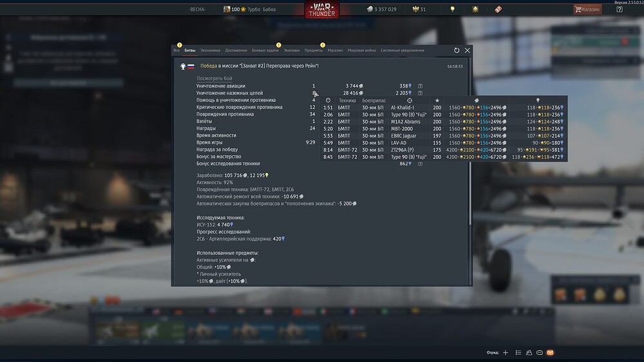Viewport: 644px width, 362px height.
Task: Open the orange mail envelope icon
Action: 550,353
